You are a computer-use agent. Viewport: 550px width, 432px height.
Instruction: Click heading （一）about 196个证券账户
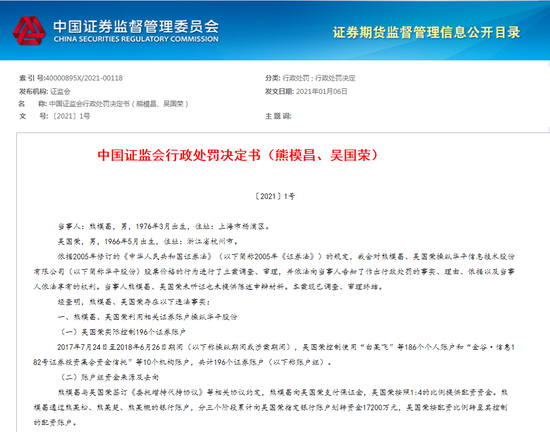[x=122, y=332]
